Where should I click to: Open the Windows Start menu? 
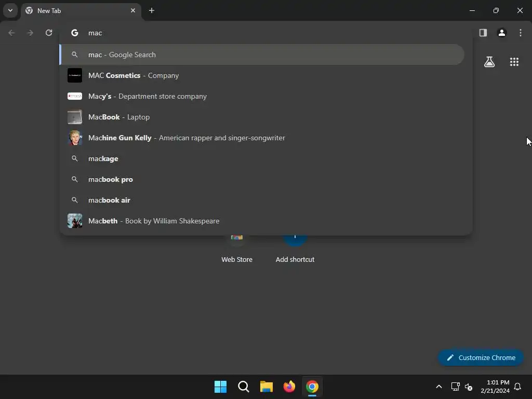pyautogui.click(x=220, y=387)
